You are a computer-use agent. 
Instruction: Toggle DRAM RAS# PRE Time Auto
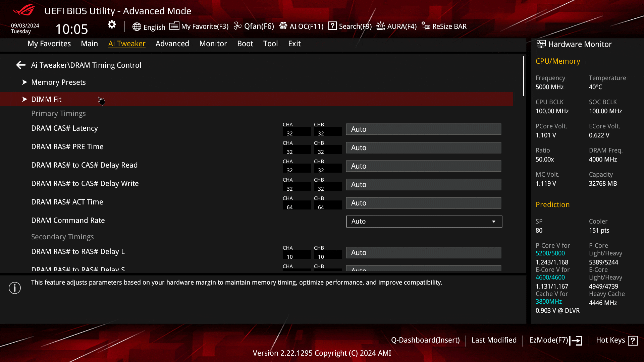pos(424,147)
